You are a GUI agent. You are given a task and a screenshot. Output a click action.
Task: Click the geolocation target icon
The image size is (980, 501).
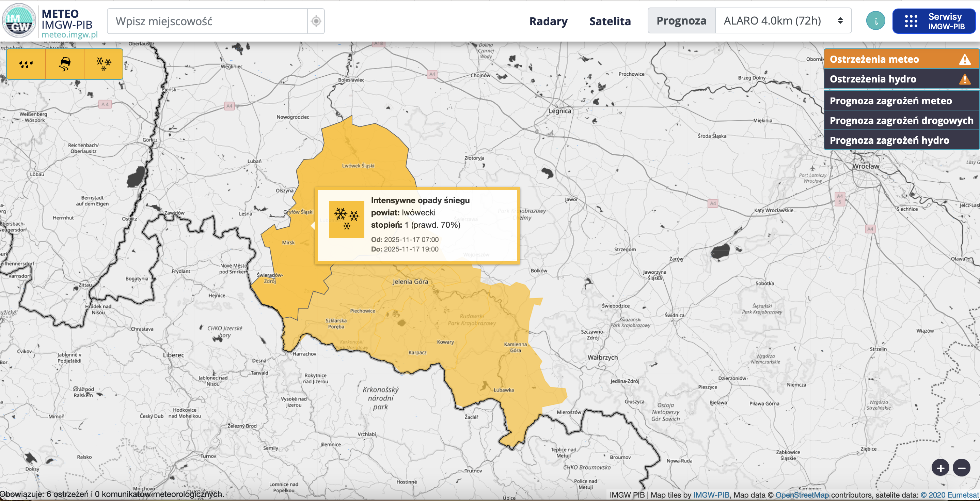point(316,21)
